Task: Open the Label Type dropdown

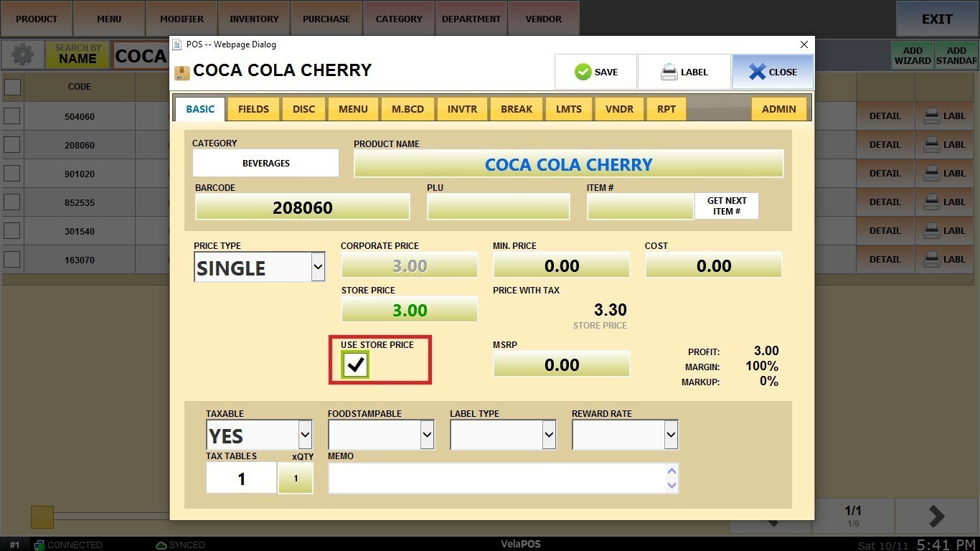Action: pyautogui.click(x=503, y=435)
